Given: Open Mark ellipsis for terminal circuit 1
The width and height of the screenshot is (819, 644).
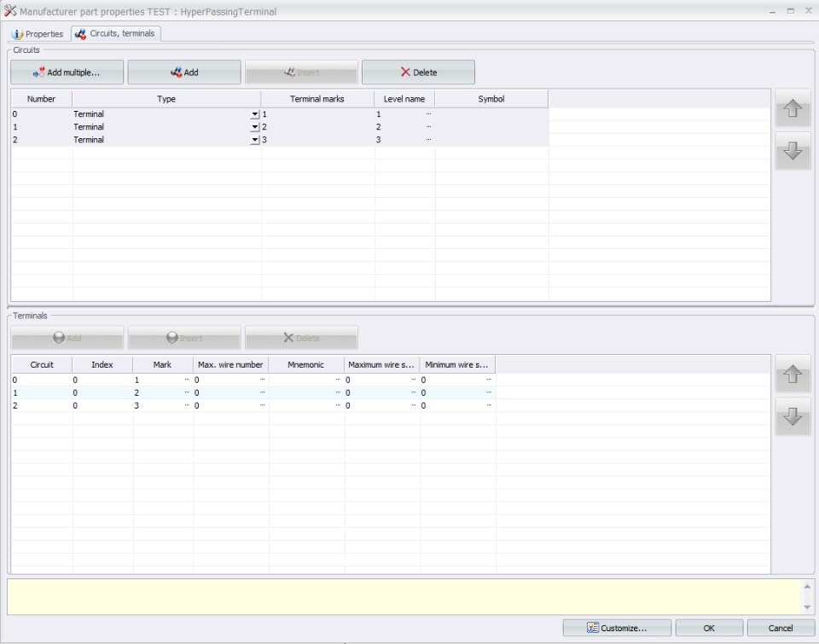Looking at the screenshot, I should [x=187, y=392].
